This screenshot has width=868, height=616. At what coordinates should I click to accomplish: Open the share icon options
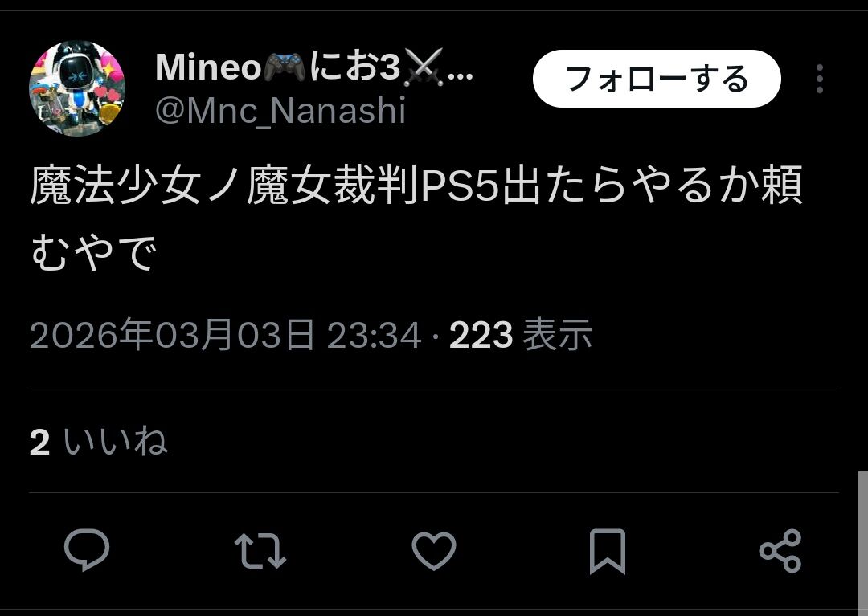[780, 551]
